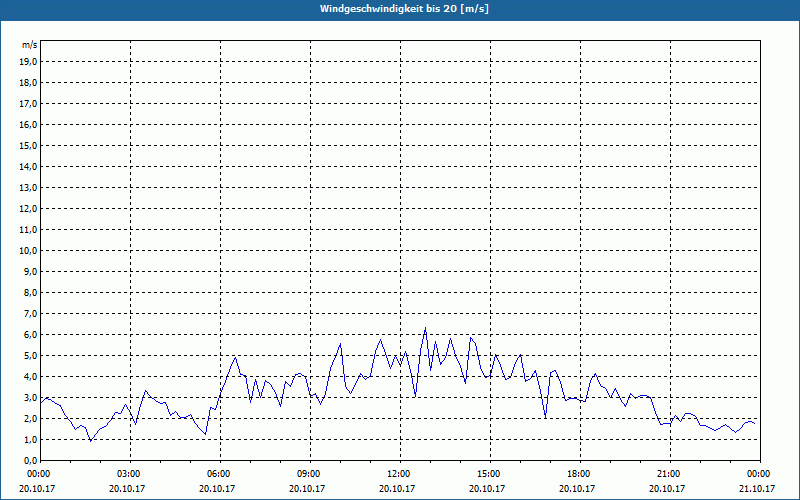Select the 6,0 axis label
This screenshot has height=500, width=800.
[31, 335]
